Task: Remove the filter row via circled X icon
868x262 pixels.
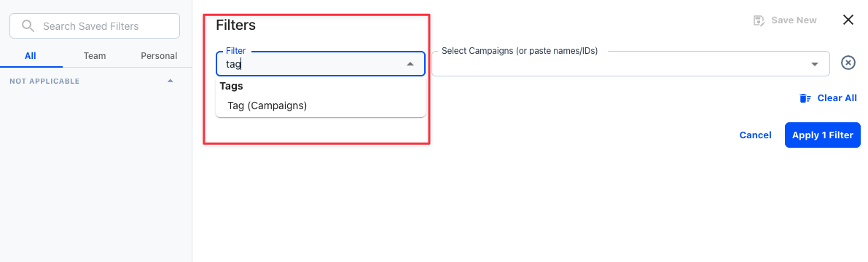Action: point(848,63)
